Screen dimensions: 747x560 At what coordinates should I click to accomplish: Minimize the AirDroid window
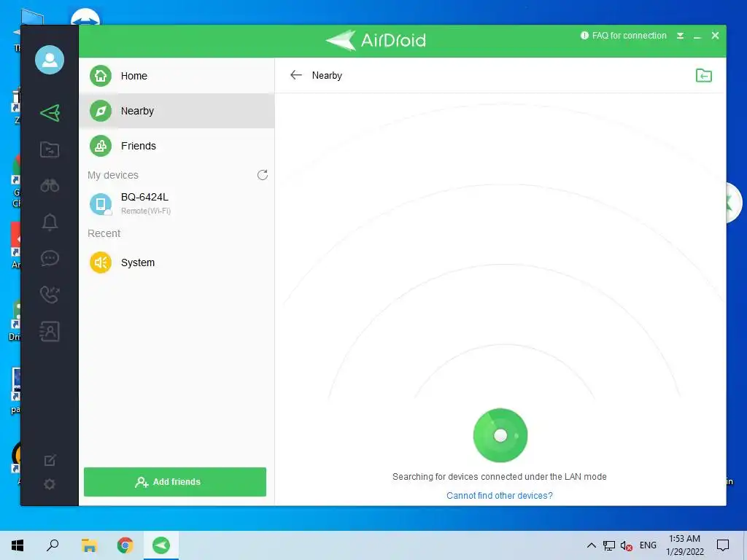pyautogui.click(x=697, y=36)
